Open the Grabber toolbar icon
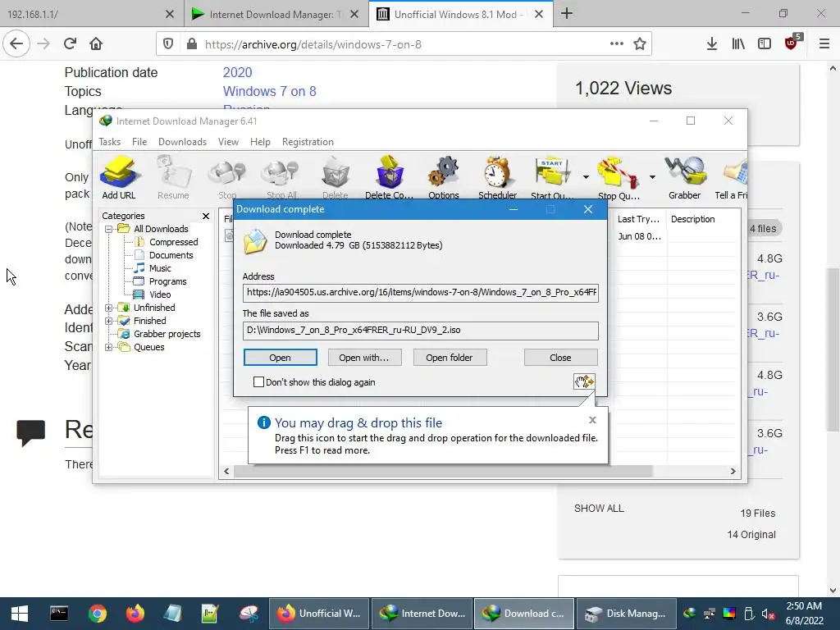Image resolution: width=840 pixels, height=630 pixels. pyautogui.click(x=685, y=177)
